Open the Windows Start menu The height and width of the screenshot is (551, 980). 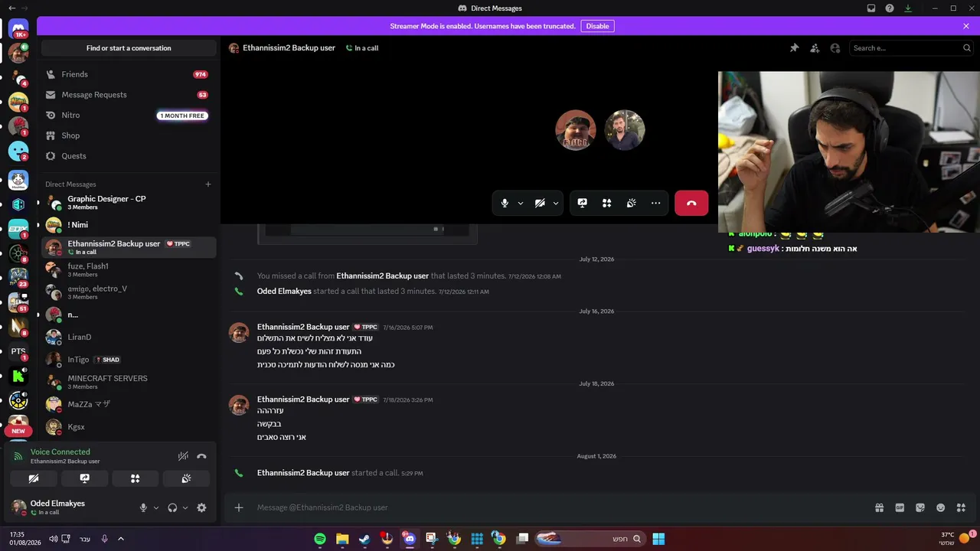coord(658,539)
